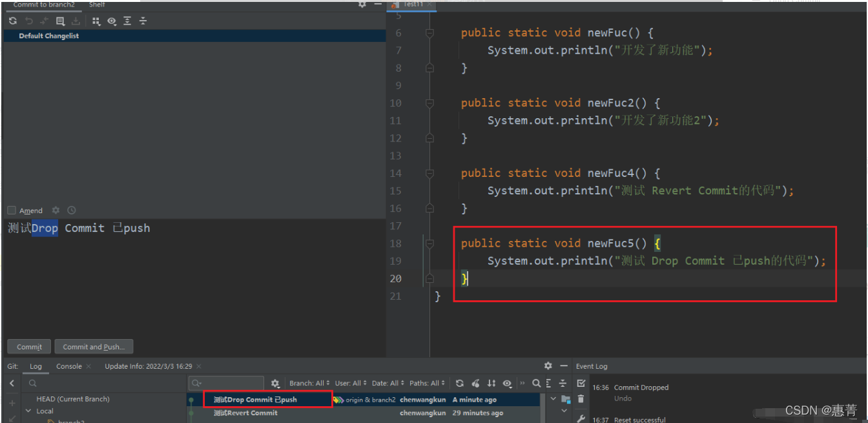Screen dimensions: 868x423
Task: Click Show Diff icon in commit toolbar
Action: (x=45, y=21)
